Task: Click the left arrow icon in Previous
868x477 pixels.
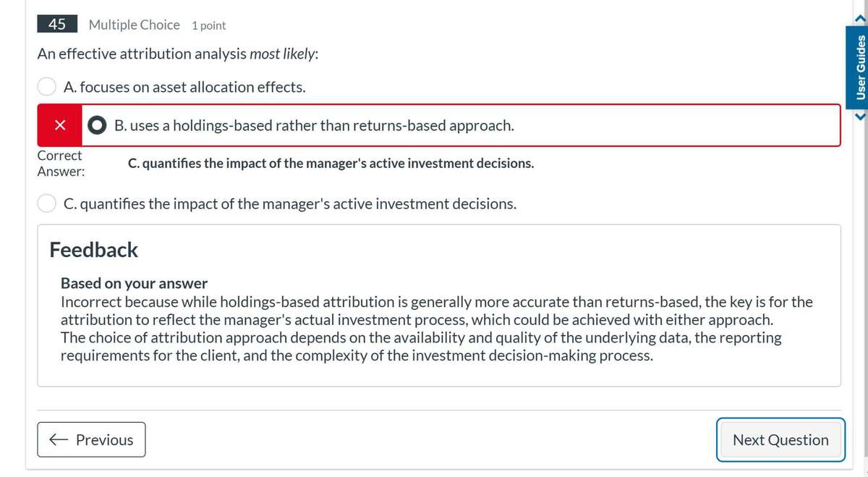Action: click(x=59, y=439)
